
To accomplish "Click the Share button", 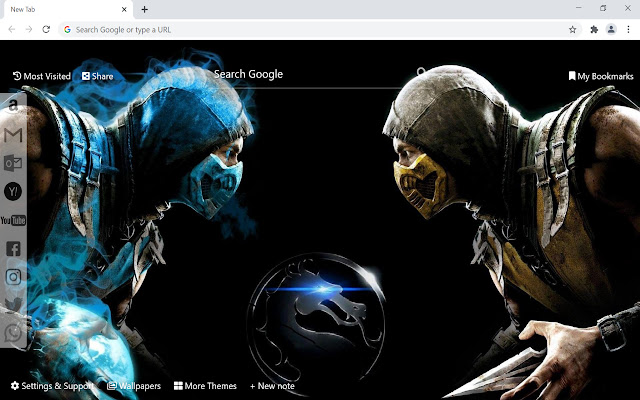I will 98,76.
